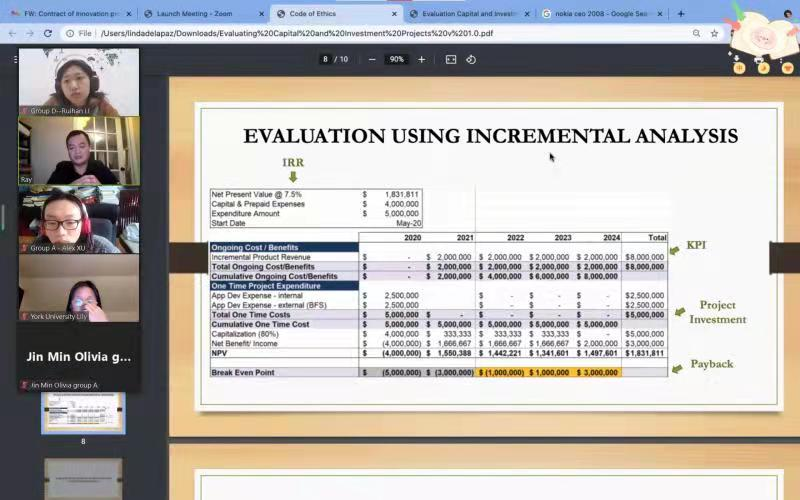800x500 pixels.
Task: Switch to nokia ceo 2008 Google Search tab
Action: click(x=601, y=14)
